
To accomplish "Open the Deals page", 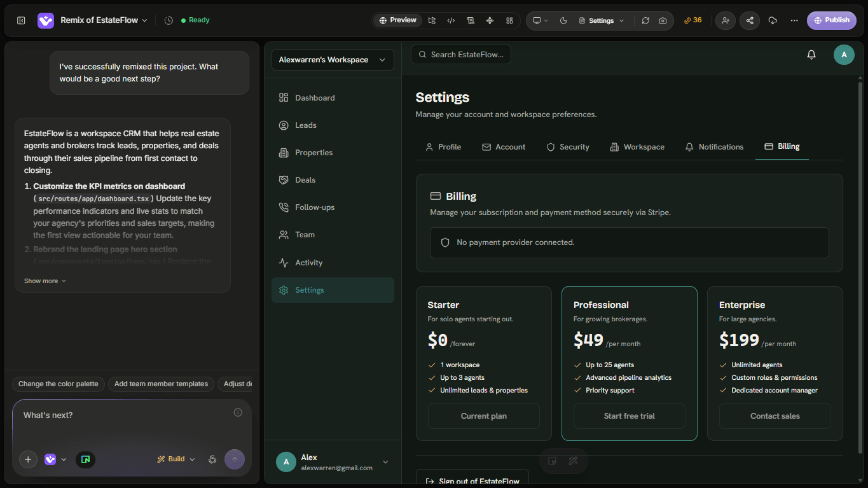I will 333,180.
